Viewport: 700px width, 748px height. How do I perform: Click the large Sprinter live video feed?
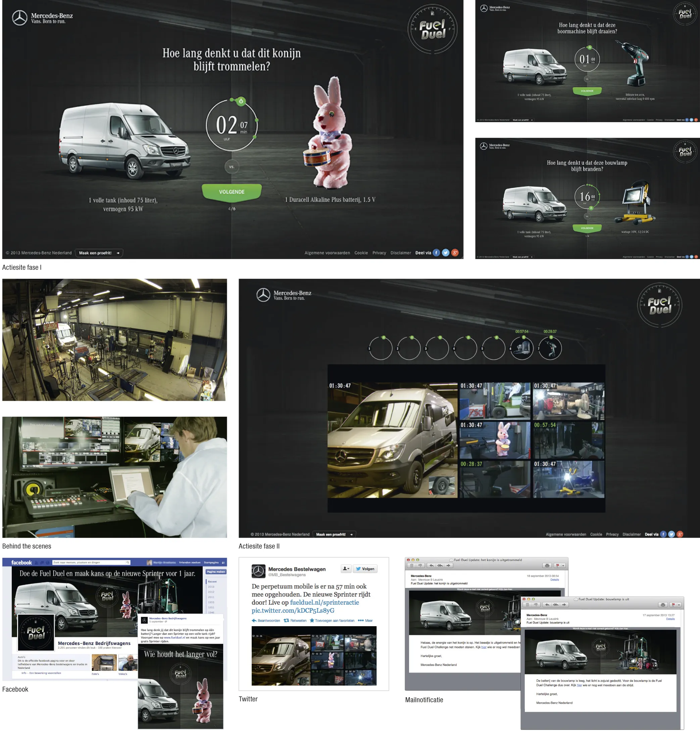(x=393, y=440)
